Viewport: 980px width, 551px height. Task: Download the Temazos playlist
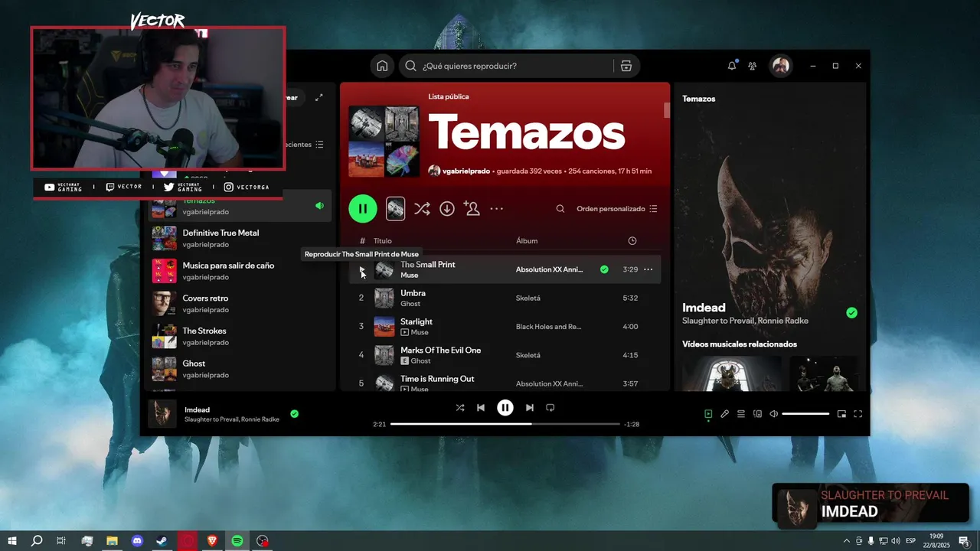(x=447, y=208)
